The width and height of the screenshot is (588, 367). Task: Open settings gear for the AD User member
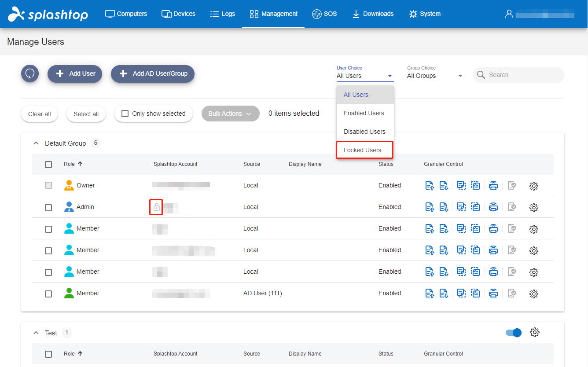coord(533,293)
